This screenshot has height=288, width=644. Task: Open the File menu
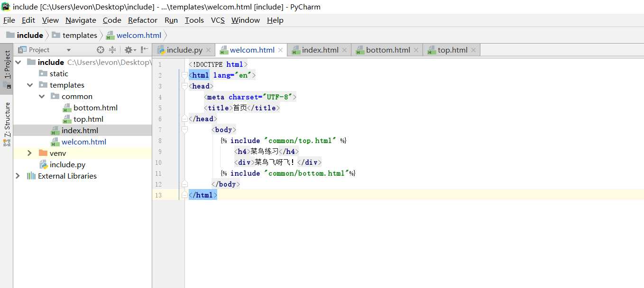click(9, 20)
